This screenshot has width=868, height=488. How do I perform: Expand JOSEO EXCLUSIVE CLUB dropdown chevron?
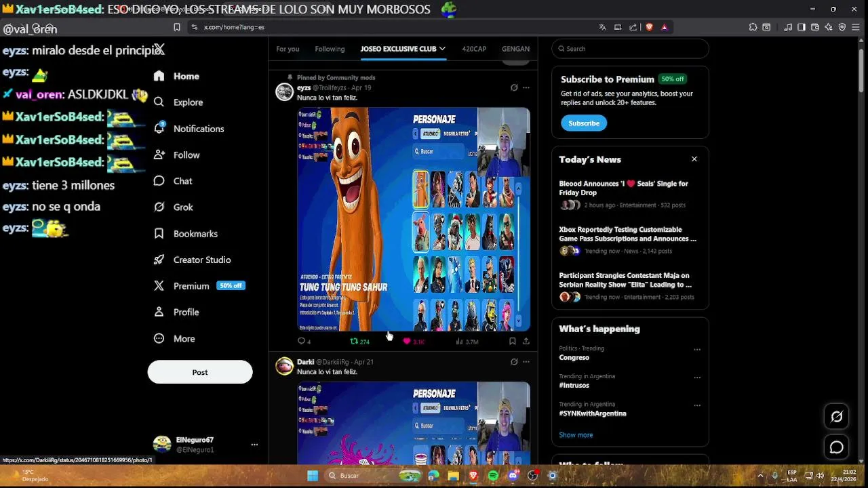pyautogui.click(x=442, y=49)
